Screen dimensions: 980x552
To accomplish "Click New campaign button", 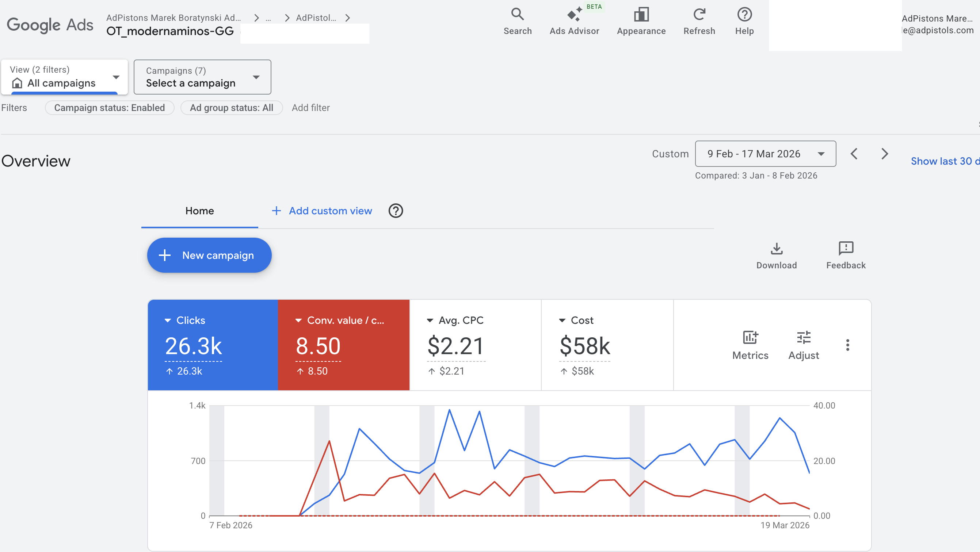I will (209, 255).
